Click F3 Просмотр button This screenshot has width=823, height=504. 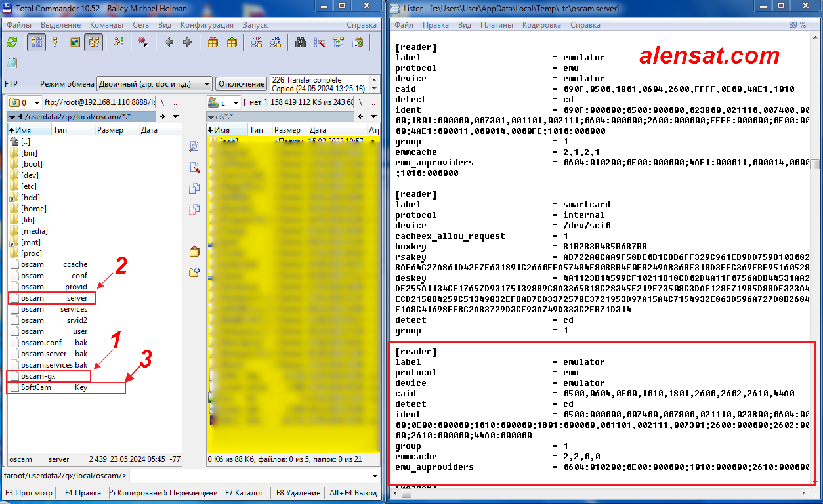tap(28, 493)
